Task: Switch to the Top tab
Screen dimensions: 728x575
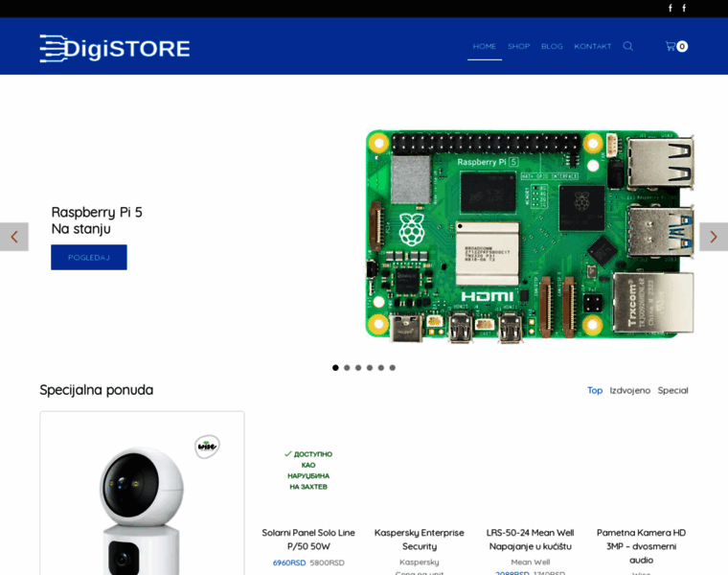Action: (595, 390)
